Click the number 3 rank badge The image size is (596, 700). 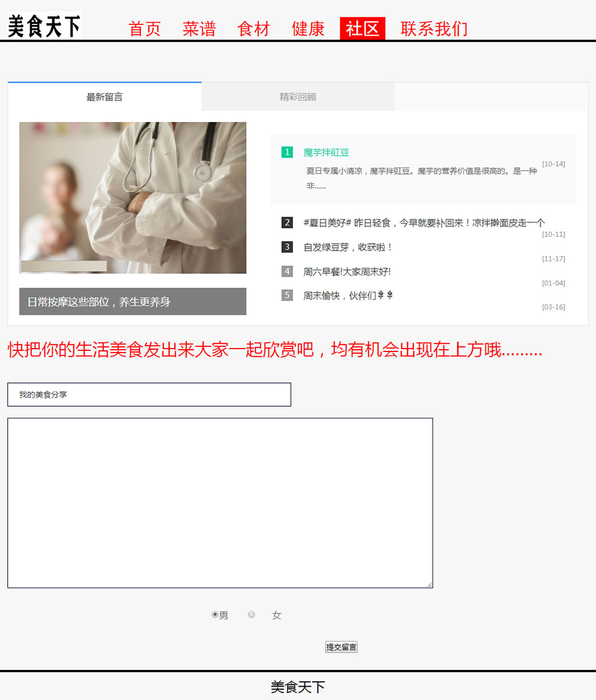(287, 247)
